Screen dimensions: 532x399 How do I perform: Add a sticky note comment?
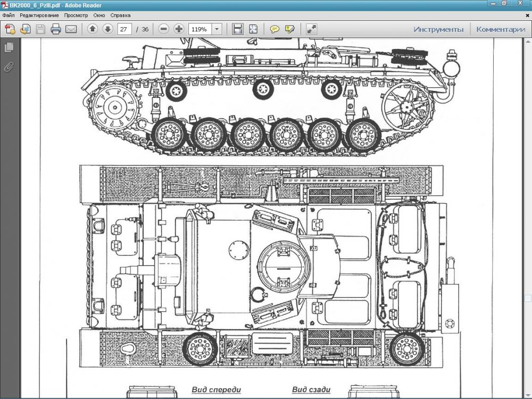(x=275, y=29)
